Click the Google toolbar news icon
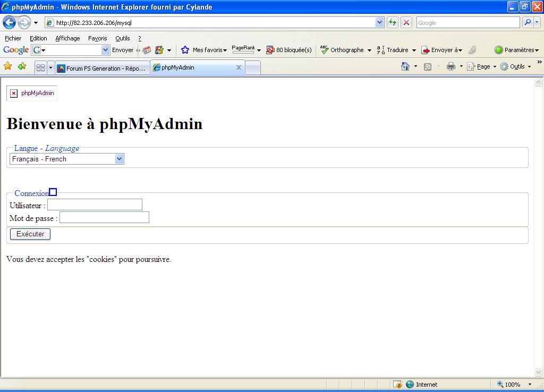Viewport: 544px width, 392px height. (x=147, y=50)
